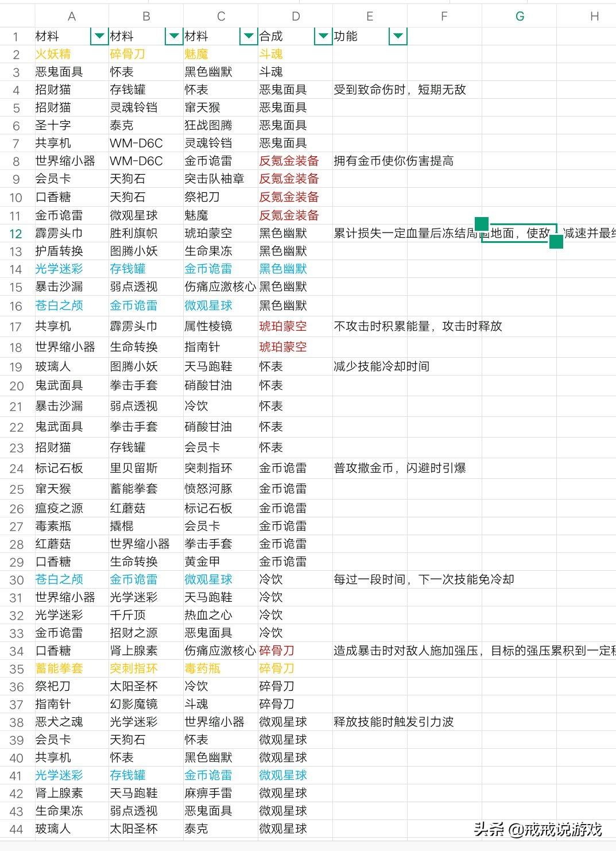
Task: Click cell 受到致命伤时，短期无敌
Action: click(400, 90)
